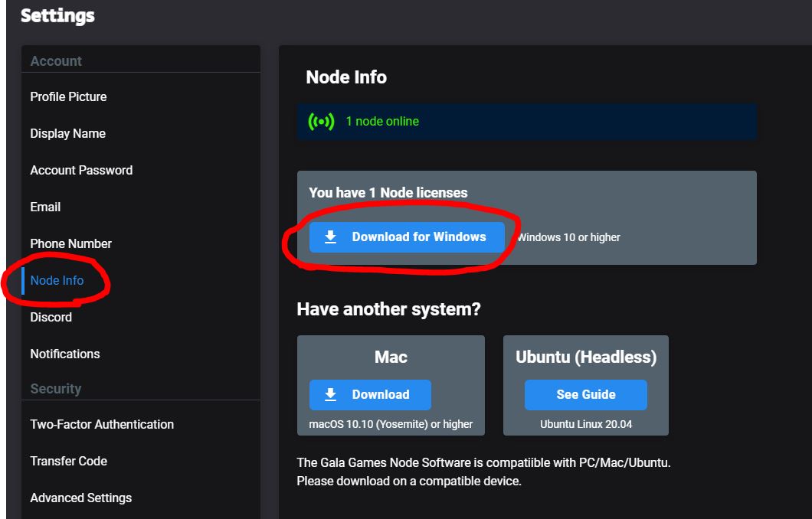Open Advanced Settings
The image size is (812, 519).
[x=80, y=498]
